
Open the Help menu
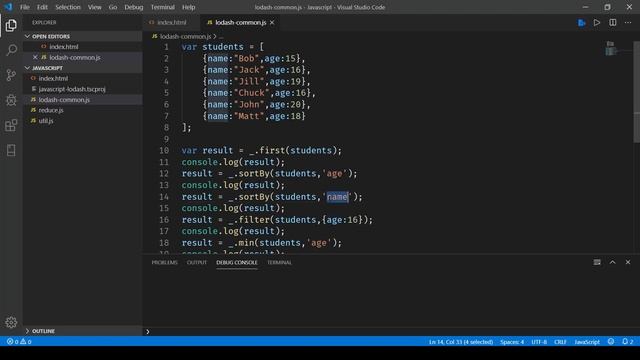point(189,7)
